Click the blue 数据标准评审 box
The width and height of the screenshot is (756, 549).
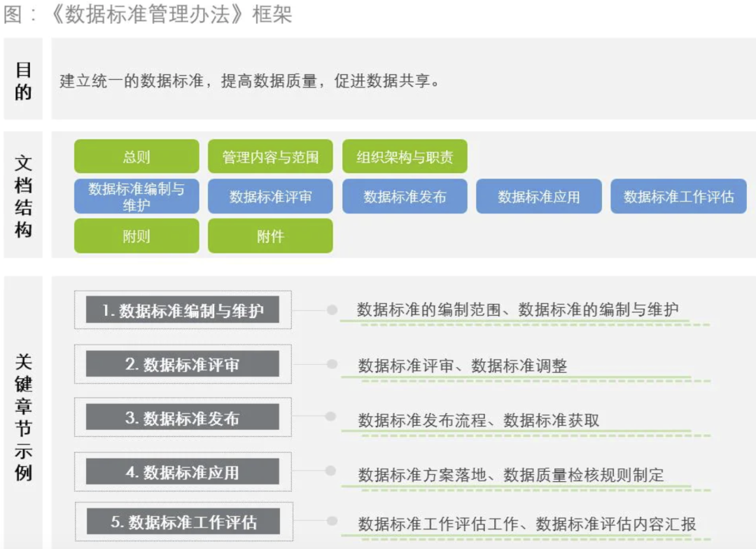[270, 196]
